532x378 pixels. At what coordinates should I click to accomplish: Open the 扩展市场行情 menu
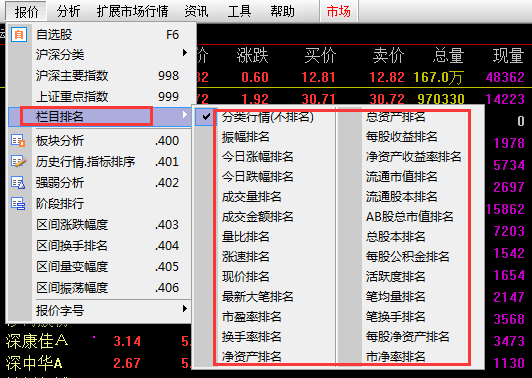click(x=132, y=12)
